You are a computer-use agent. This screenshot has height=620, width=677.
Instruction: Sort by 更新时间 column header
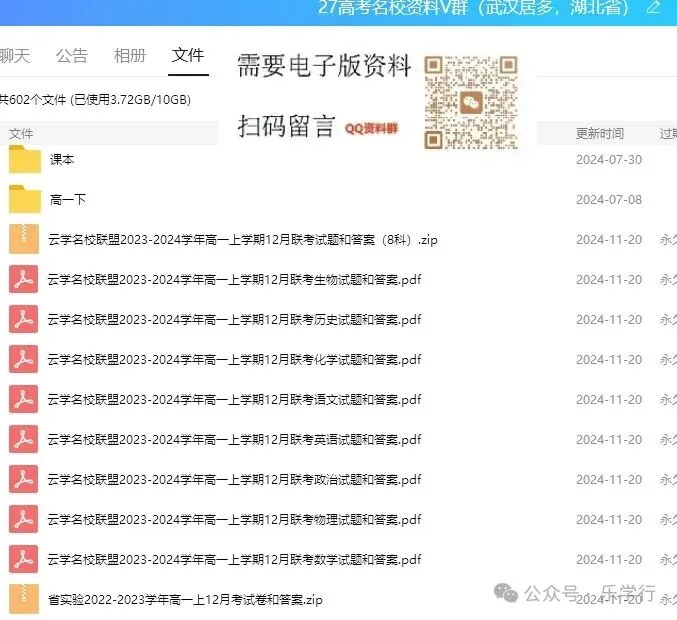tap(600, 133)
